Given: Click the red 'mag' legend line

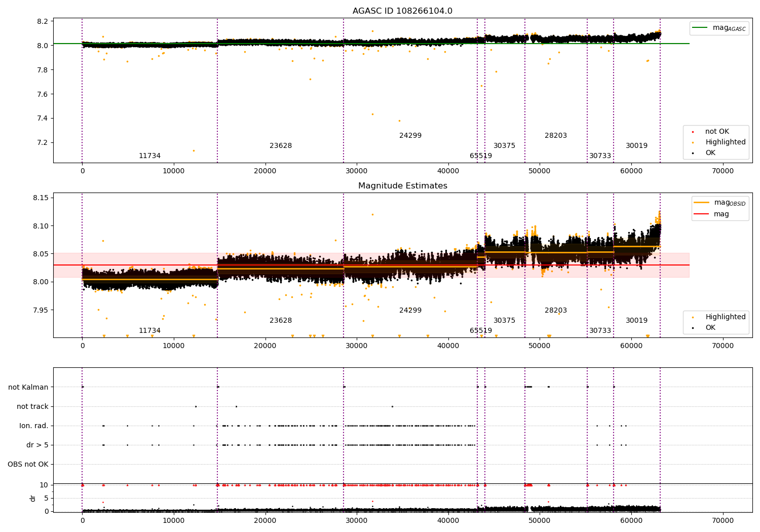Looking at the screenshot, I should [702, 214].
